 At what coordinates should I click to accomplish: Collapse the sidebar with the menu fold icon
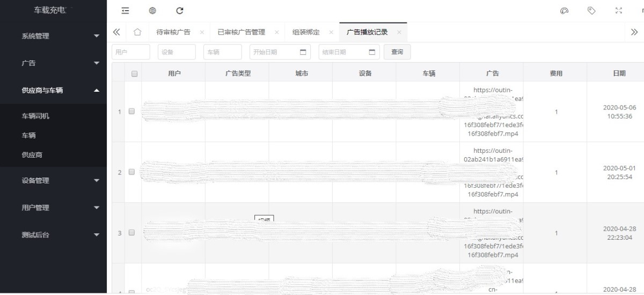(125, 11)
